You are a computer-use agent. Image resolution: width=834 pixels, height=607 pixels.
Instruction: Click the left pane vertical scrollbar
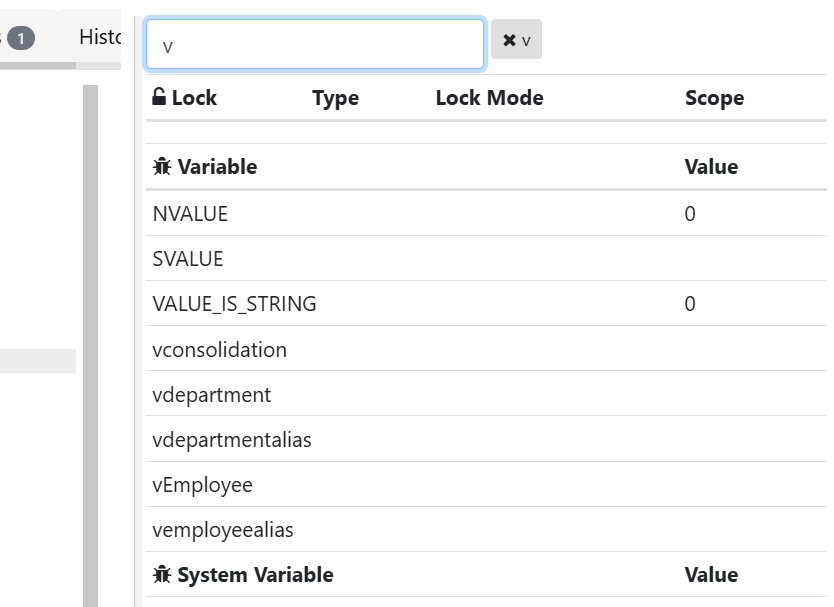(x=90, y=346)
